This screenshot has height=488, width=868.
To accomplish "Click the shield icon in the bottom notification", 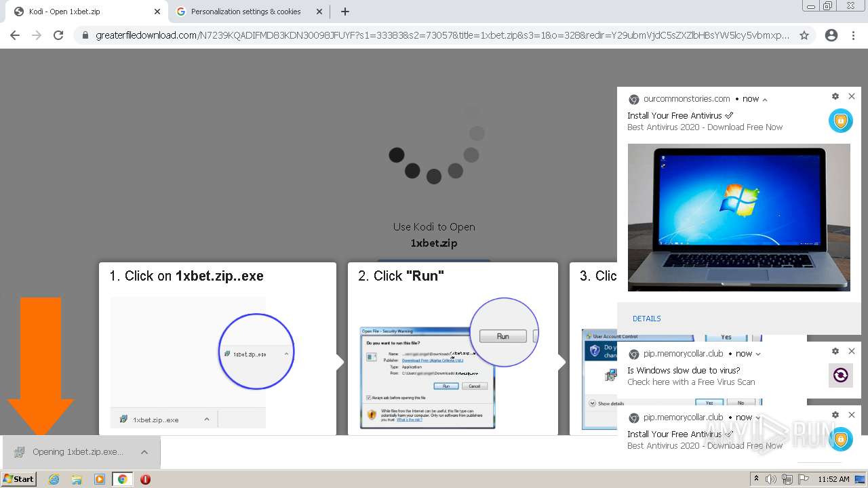I will point(841,439).
